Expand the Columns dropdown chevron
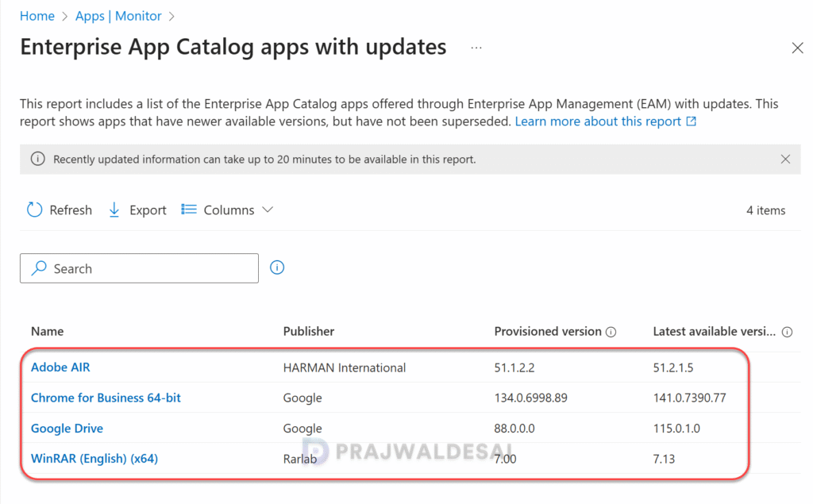 [268, 210]
